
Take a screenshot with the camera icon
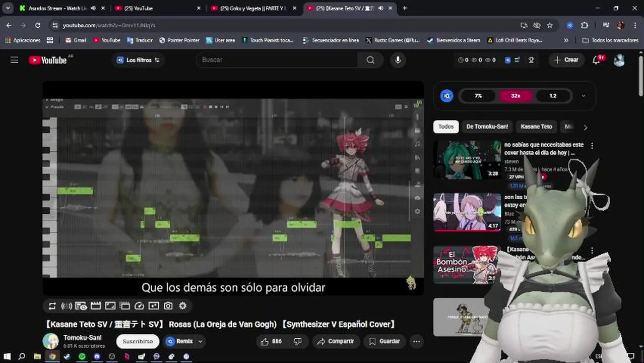click(168, 306)
